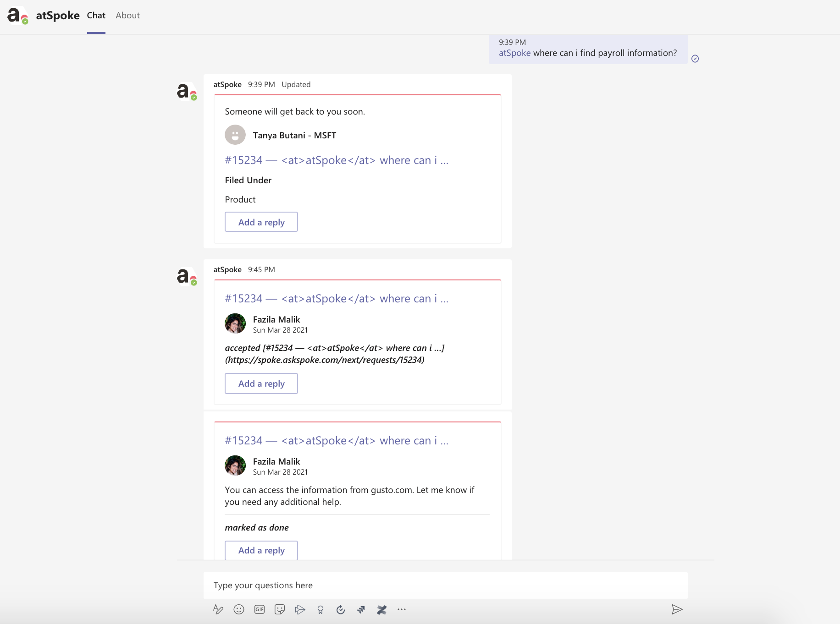Click the 9:45 PM timestamp
Image resolution: width=840 pixels, height=624 pixels.
tap(261, 269)
